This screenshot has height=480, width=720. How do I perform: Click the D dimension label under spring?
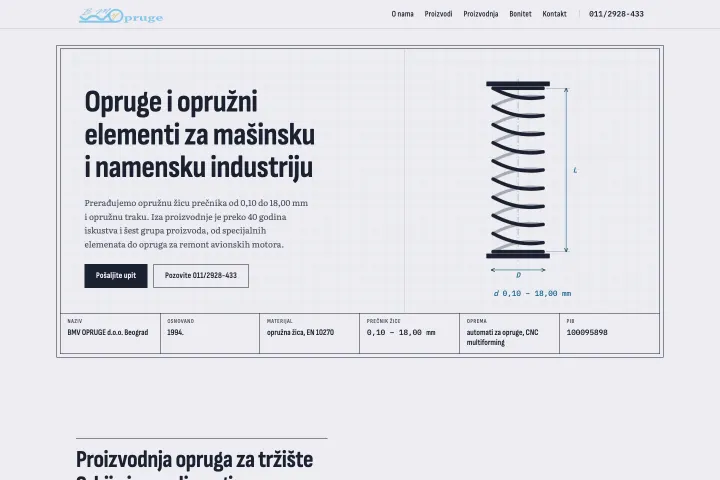coord(518,275)
